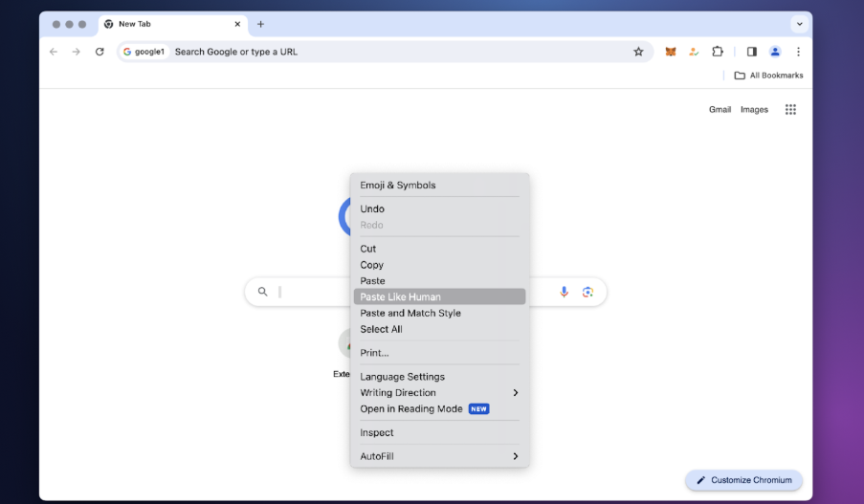This screenshot has width=864, height=504.
Task: Open the tab search dropdown arrow
Action: [x=800, y=24]
